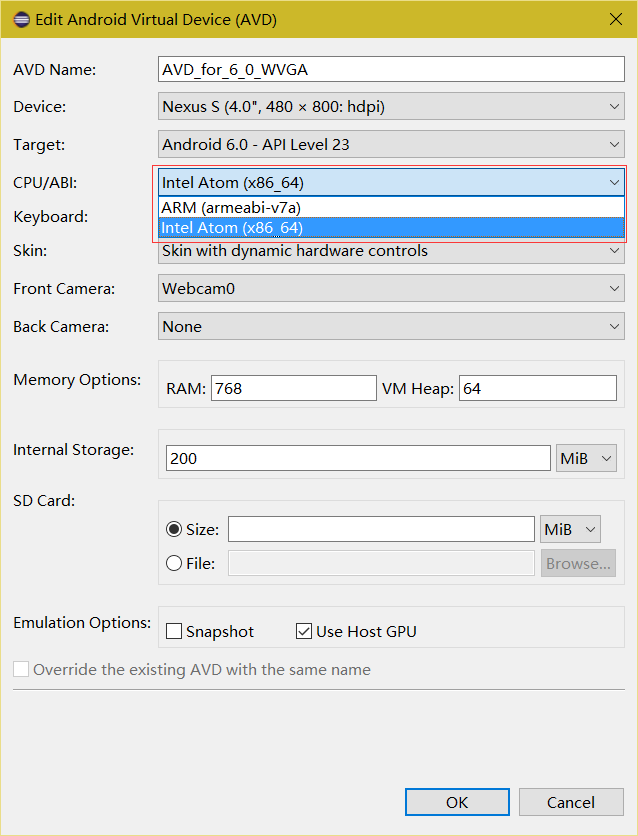Click the Memory Options label
Screen dimensions: 638x836
(x=77, y=380)
